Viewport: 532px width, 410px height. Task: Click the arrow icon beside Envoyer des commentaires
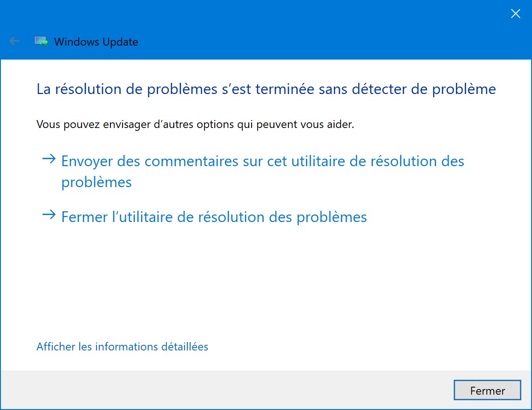coord(49,159)
